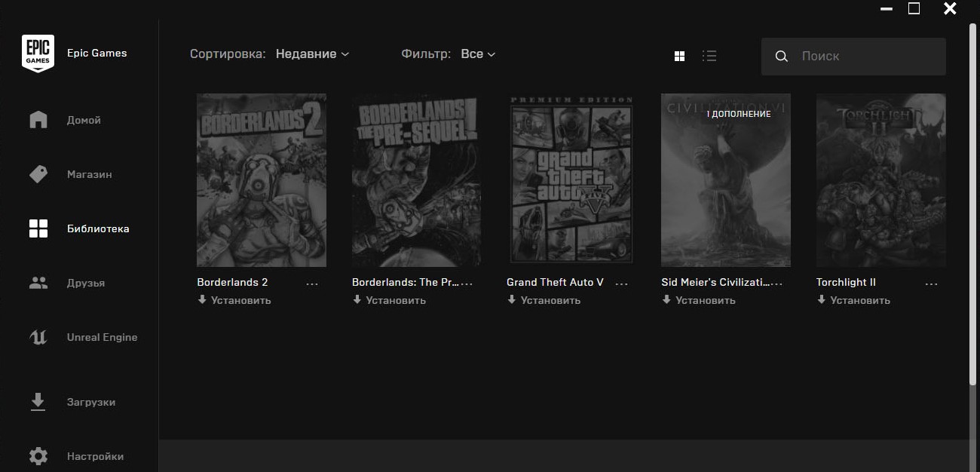
Task: Open the Магазин store tag icon
Action: point(38,174)
